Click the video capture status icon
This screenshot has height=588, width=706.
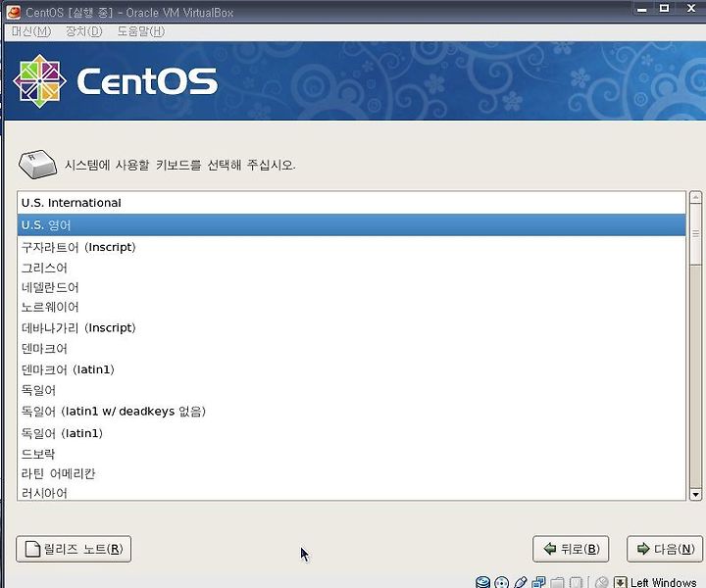coord(576,582)
